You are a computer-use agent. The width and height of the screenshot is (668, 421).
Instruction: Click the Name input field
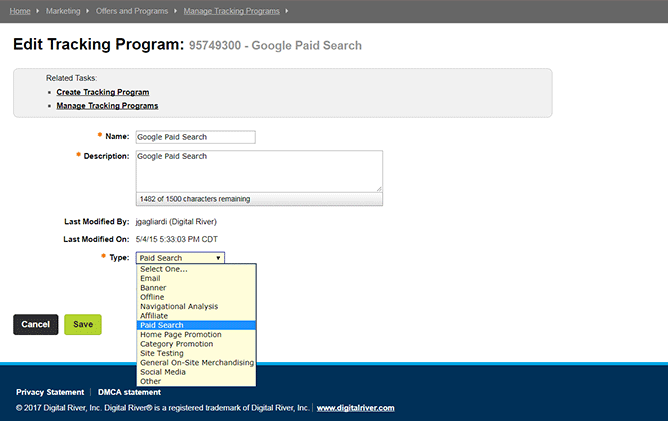click(196, 137)
